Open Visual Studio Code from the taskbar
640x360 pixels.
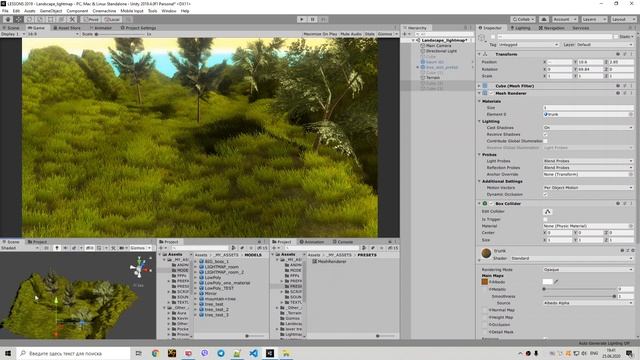[x=253, y=353]
